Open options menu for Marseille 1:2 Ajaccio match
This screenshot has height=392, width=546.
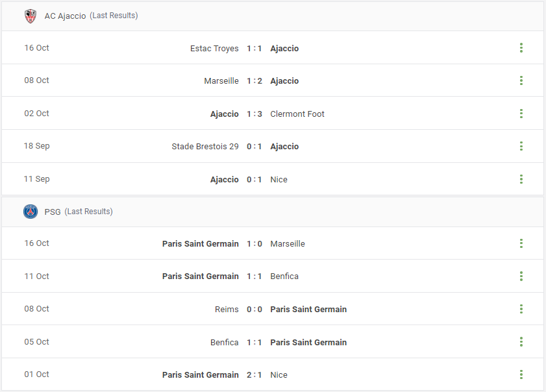(x=521, y=80)
